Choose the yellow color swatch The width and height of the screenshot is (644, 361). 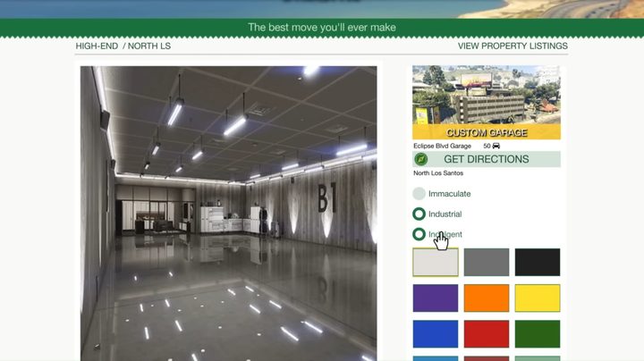point(538,298)
